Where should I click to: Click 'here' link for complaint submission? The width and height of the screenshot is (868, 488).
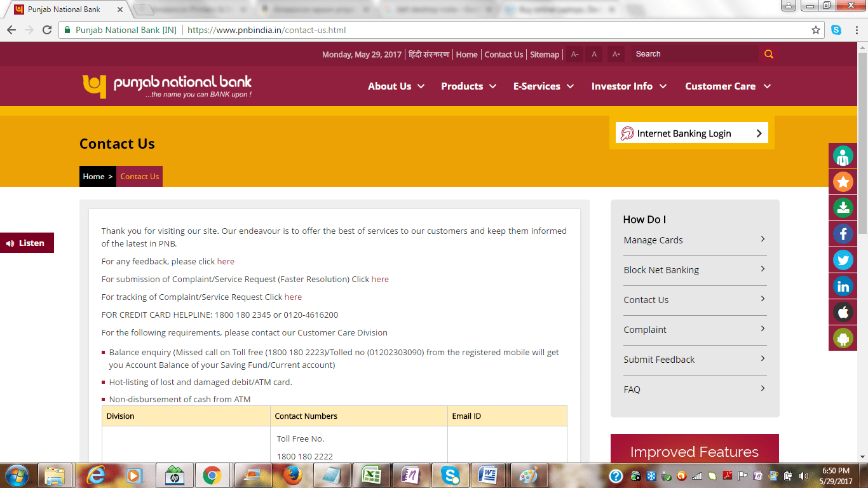[x=380, y=279]
